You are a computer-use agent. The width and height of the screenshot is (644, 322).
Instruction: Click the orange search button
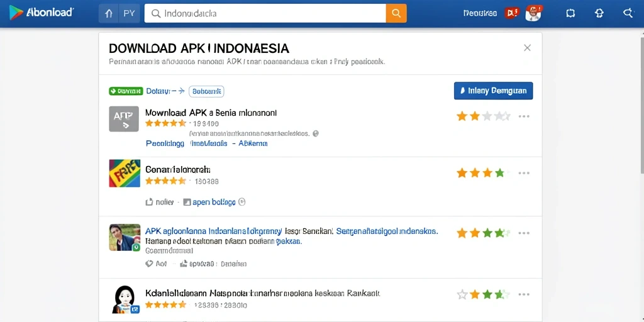pyautogui.click(x=396, y=14)
